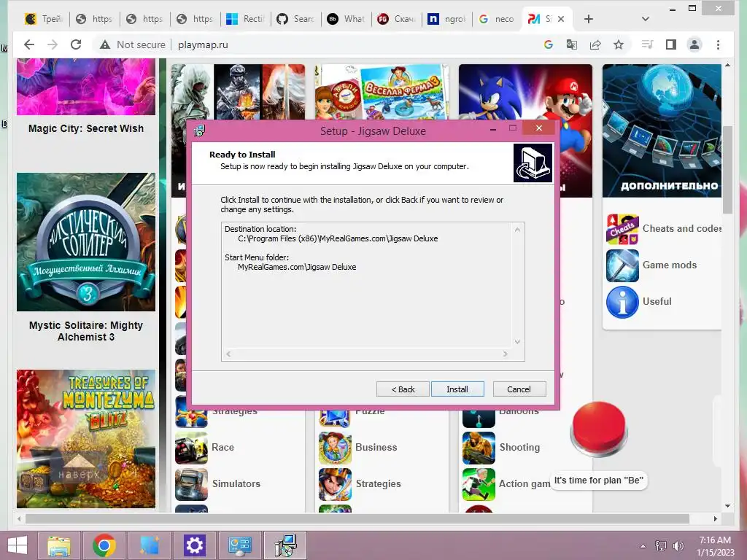Click the Simulators category link

236,484
